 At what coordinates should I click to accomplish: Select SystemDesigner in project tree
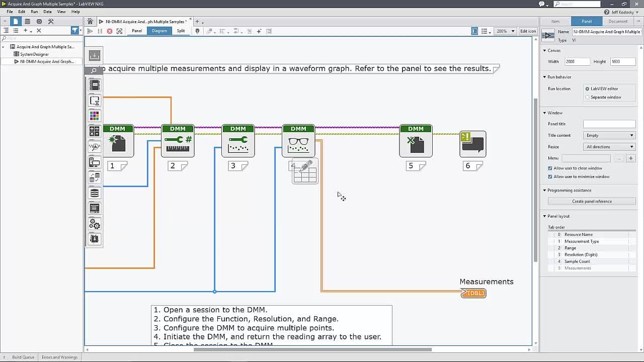pos(34,54)
